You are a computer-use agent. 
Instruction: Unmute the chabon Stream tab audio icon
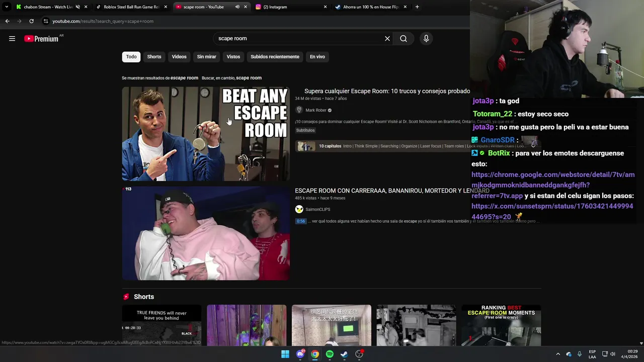(77, 7)
